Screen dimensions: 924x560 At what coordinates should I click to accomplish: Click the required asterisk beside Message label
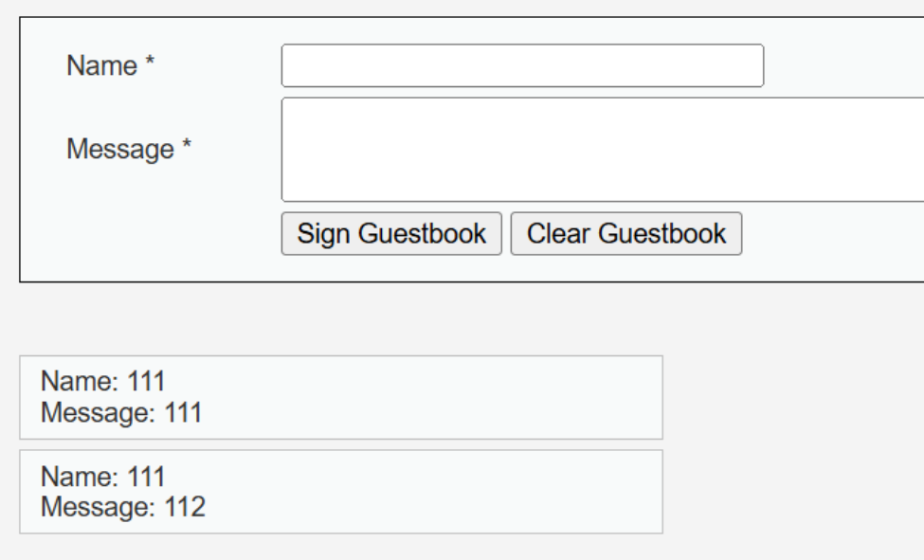[x=188, y=148]
